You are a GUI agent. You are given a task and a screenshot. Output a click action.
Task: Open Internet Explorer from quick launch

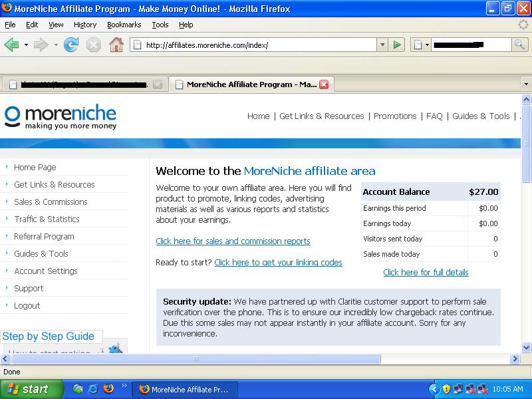(x=93, y=388)
